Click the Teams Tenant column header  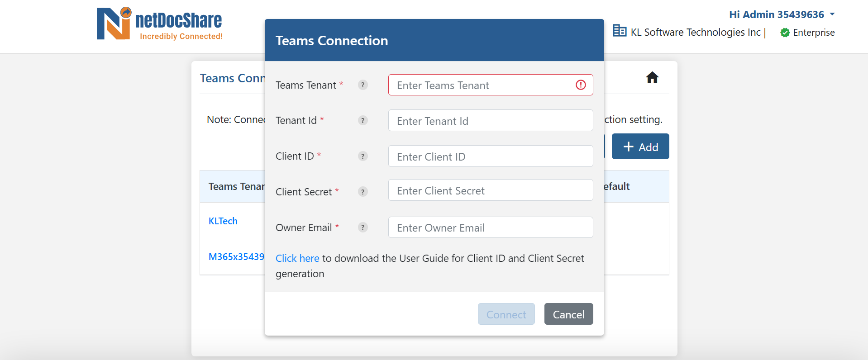coord(236,186)
